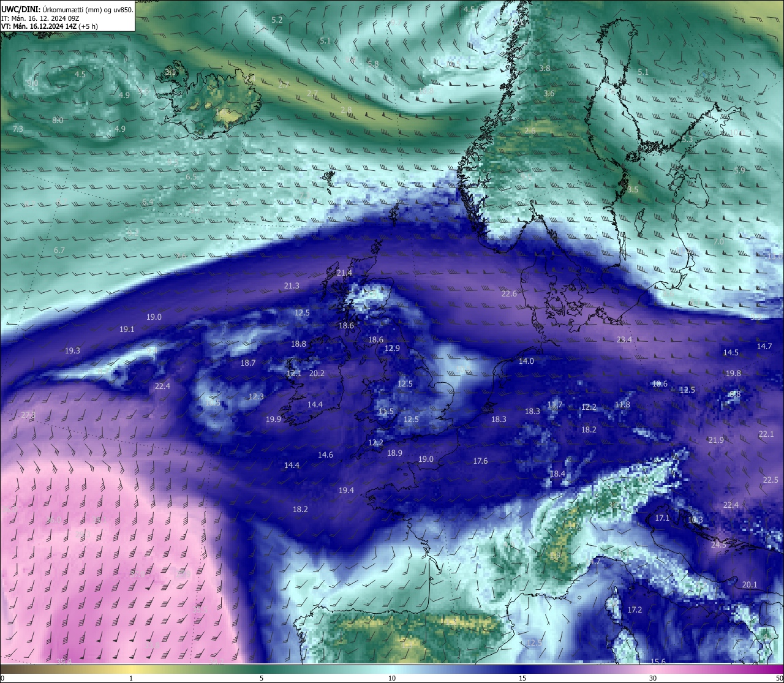Click the map value 3.6
Image resolution: width=784 pixels, height=683 pixels.
(549, 94)
